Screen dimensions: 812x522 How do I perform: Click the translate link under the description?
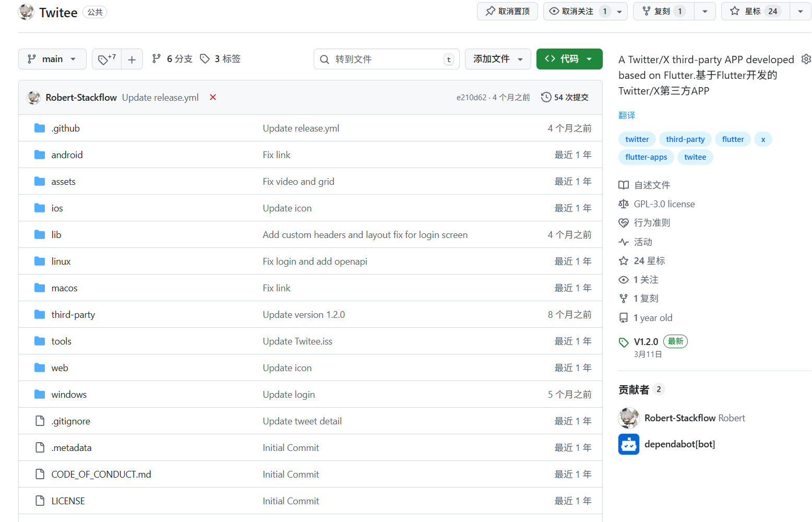[x=626, y=115]
